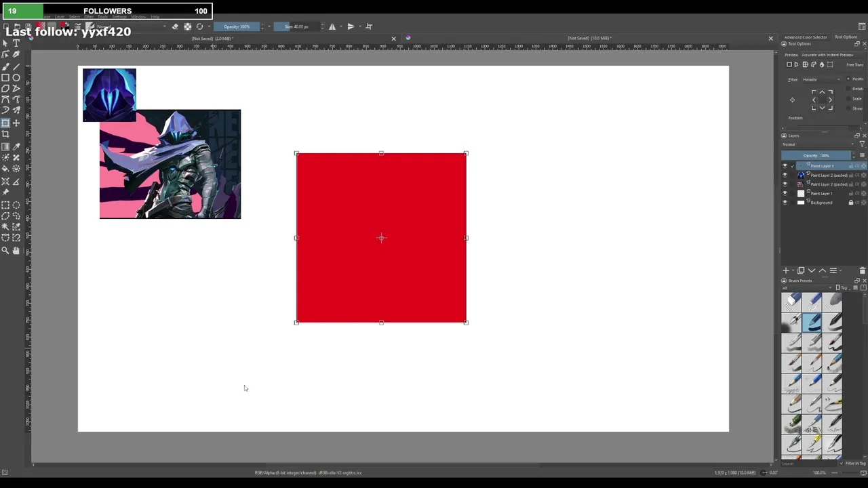Image resolution: width=868 pixels, height=488 pixels.
Task: Toggle visibility of the selected top paint layer
Action: [x=785, y=166]
